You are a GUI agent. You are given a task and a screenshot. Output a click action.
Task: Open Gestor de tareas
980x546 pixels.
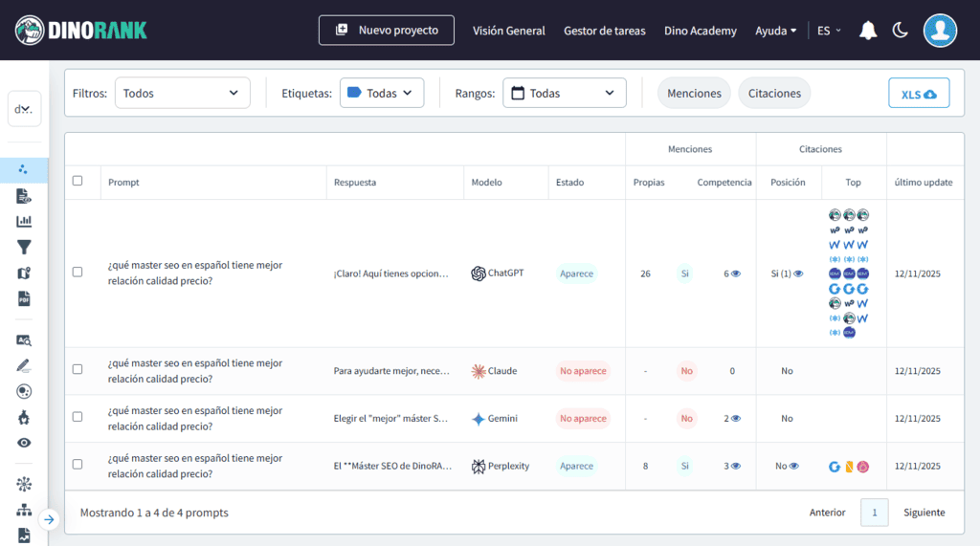pyautogui.click(x=605, y=31)
